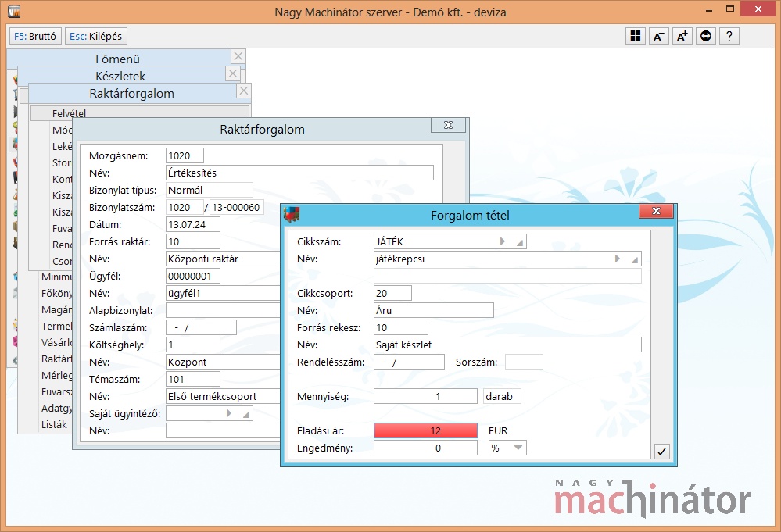The height and width of the screenshot is (532, 781).
Task: Click the Forrás raktár field
Action: 193,241
